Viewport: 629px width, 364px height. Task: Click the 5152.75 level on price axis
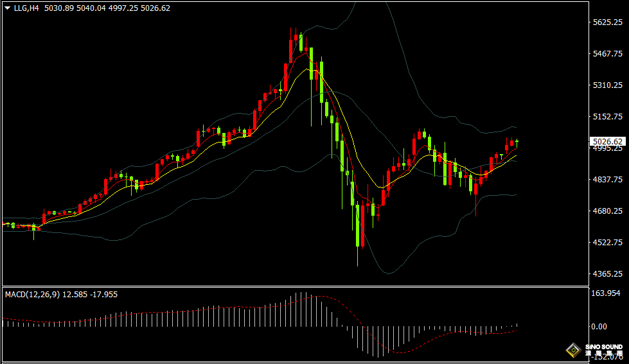(608, 117)
